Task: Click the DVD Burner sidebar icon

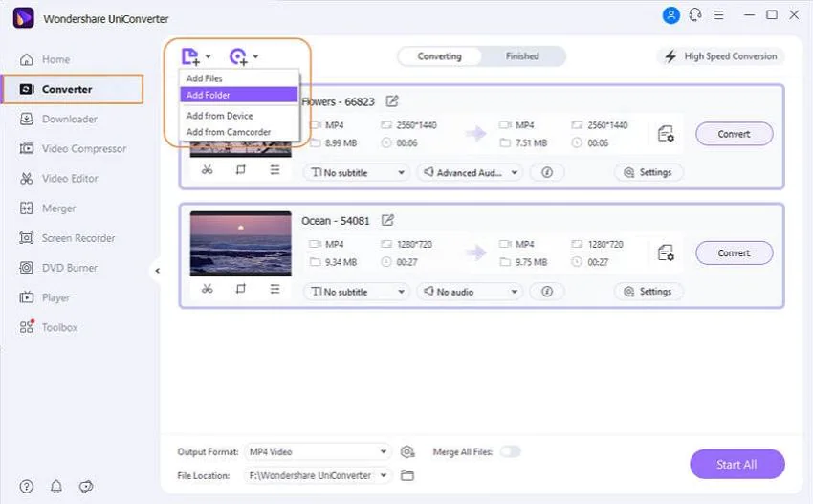Action: coord(26,268)
